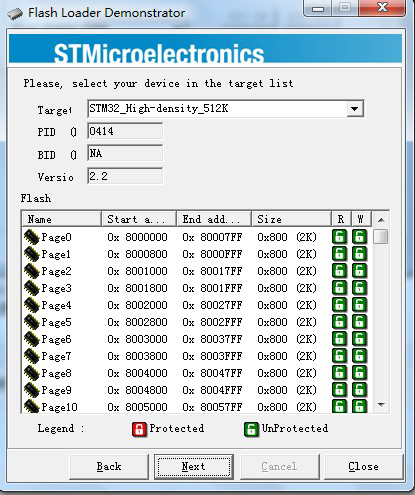This screenshot has width=415, height=495.
Task: Click the Version field showing 2.2
Action: [125, 176]
